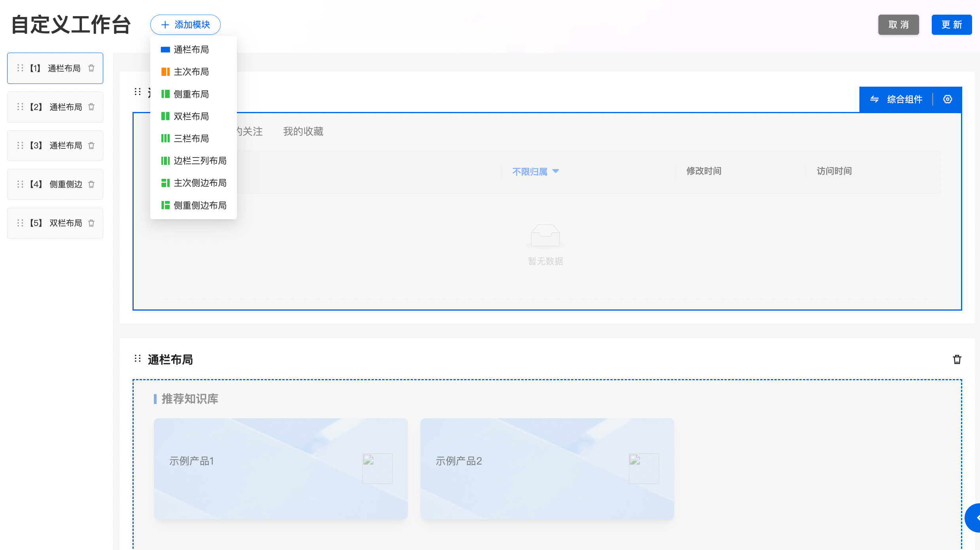Open the 添加模块 dropdown button
Image resolution: width=980 pixels, height=550 pixels.
point(185,25)
